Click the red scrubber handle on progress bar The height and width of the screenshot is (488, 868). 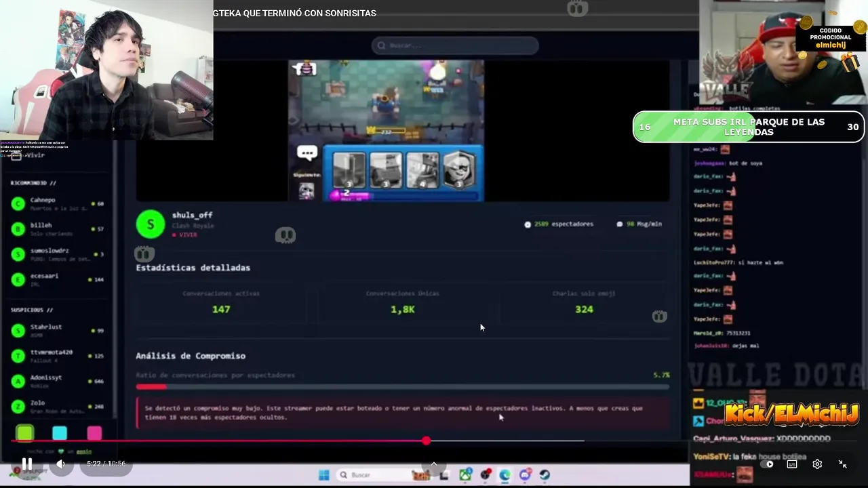[x=426, y=441]
